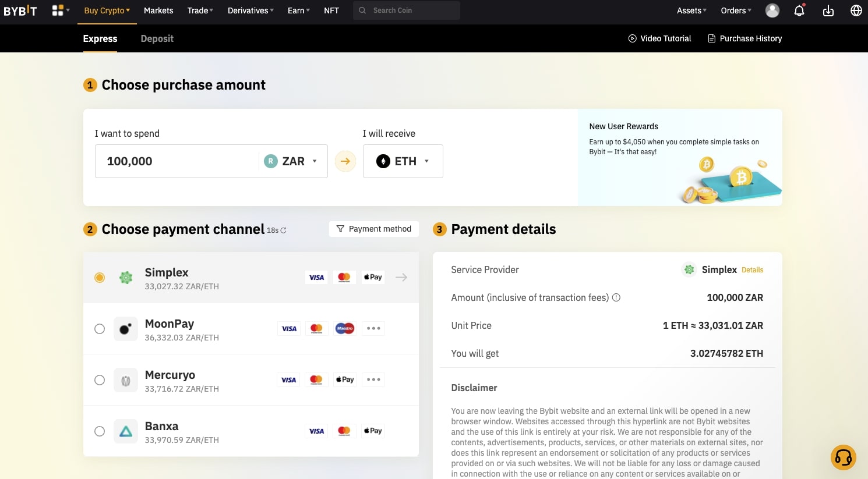
Task: Open the Video Tutorial link
Action: coord(660,38)
